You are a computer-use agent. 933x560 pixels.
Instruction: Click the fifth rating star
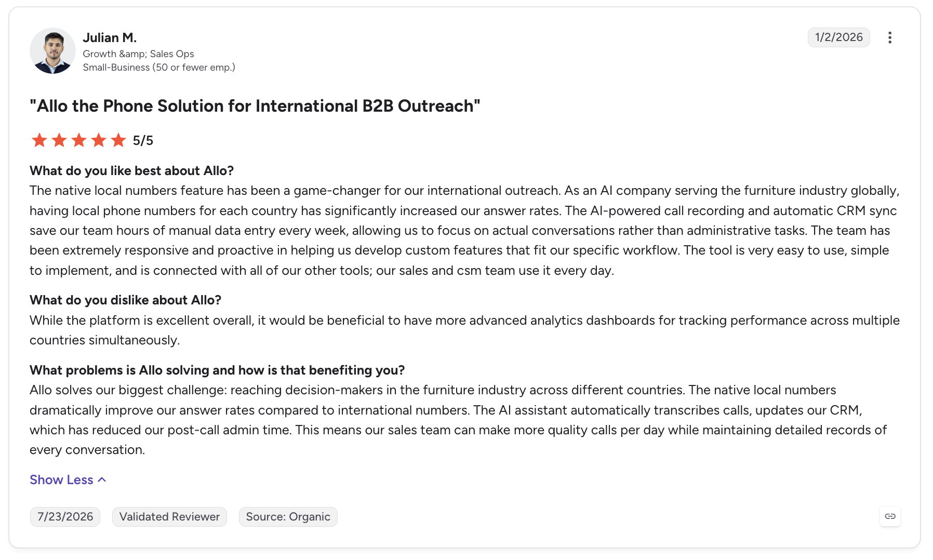[x=118, y=140]
